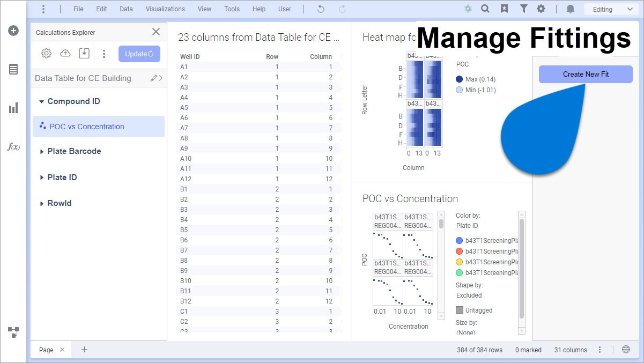
Task: Click the red Plate ID legend swatch
Action: pyautogui.click(x=459, y=251)
